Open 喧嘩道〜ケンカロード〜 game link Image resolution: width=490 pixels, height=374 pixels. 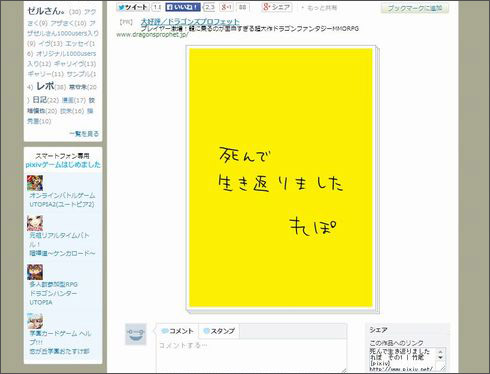(62, 253)
